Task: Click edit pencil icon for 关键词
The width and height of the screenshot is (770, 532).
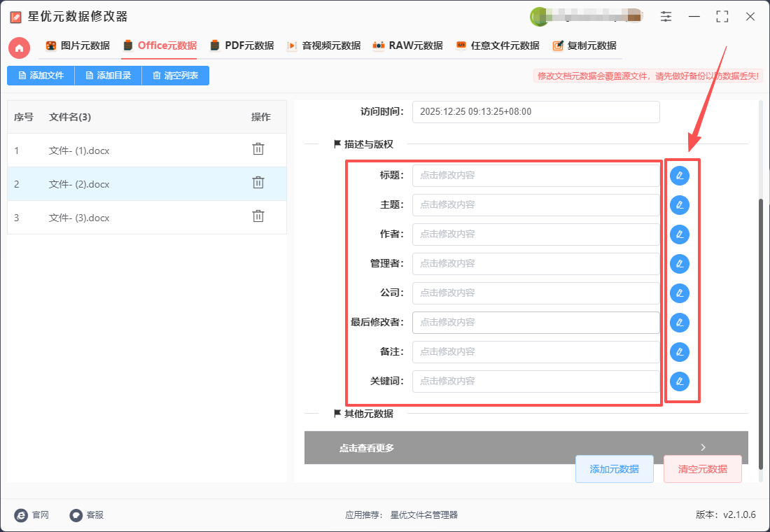Action: [680, 381]
